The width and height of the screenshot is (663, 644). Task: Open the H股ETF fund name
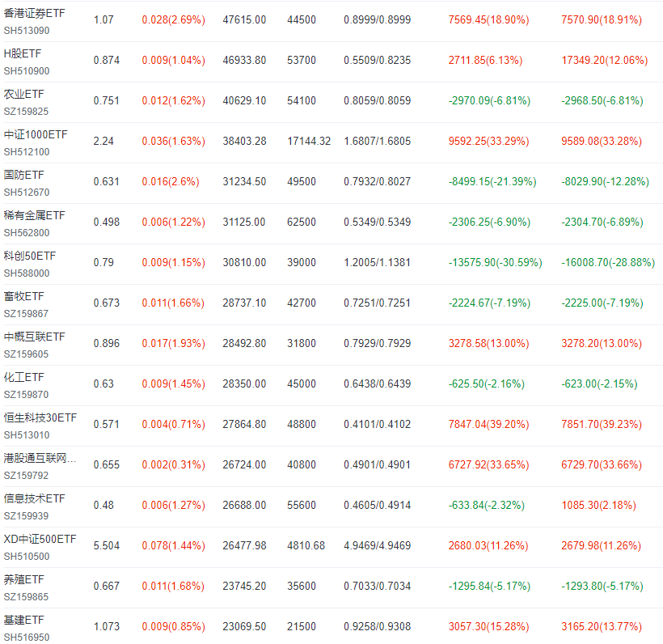[23, 53]
